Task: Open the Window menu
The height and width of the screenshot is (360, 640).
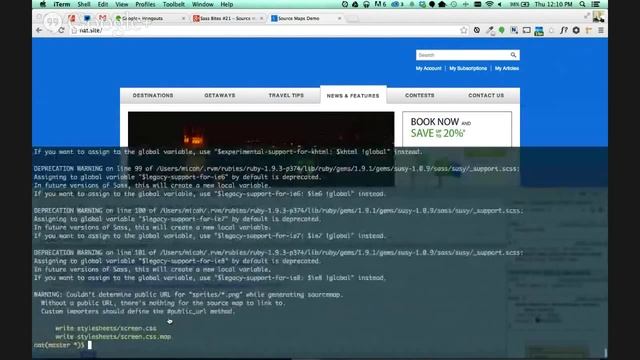Action: tap(202, 4)
